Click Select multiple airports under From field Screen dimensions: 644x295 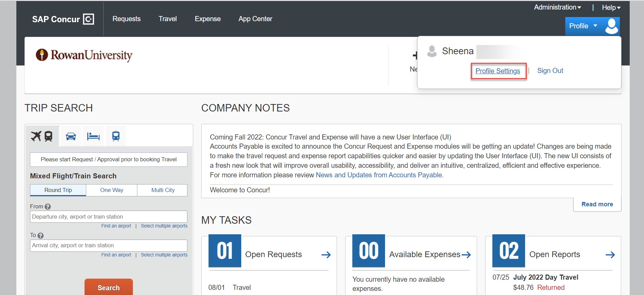tap(164, 226)
